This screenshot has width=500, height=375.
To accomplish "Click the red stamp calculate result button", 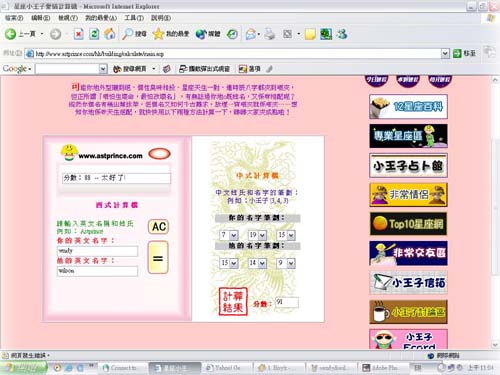I will 233,302.
